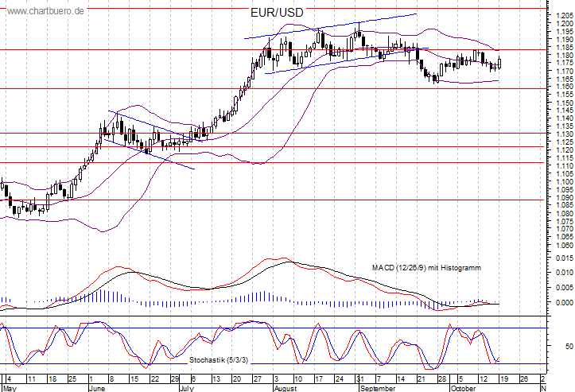Click the date label 31 in August

pos(359,378)
